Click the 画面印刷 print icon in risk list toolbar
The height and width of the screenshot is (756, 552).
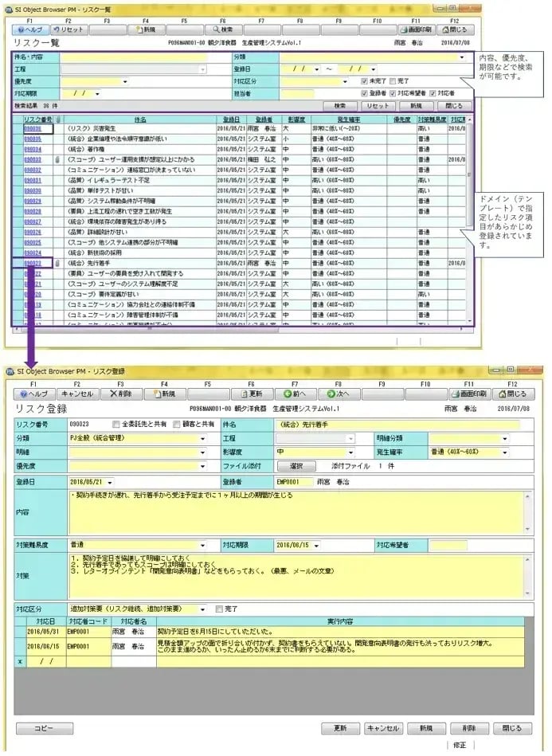tap(403, 29)
